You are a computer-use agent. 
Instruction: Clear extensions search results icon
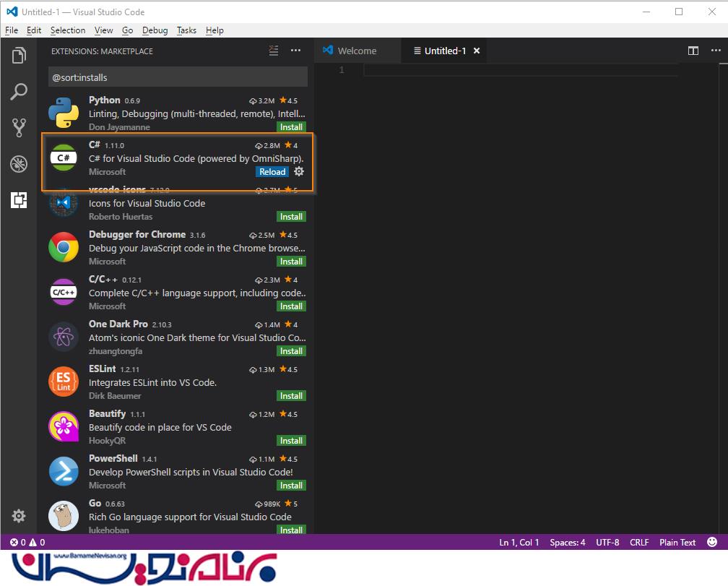(x=274, y=51)
